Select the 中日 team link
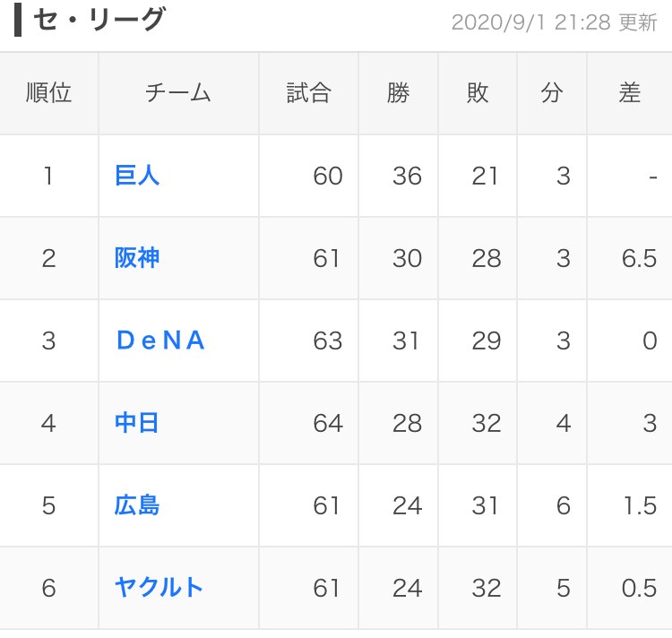This screenshot has height=638, width=672. click(137, 423)
